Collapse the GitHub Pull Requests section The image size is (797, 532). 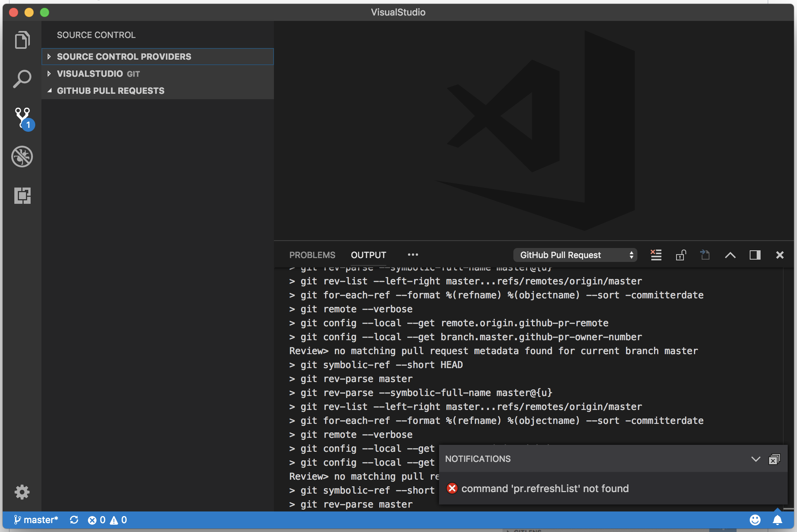[x=110, y=91]
